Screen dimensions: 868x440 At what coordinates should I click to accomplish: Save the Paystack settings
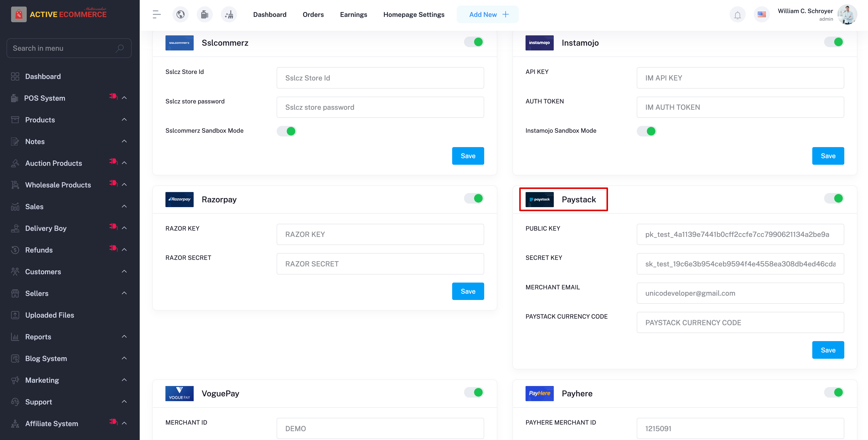tap(828, 350)
